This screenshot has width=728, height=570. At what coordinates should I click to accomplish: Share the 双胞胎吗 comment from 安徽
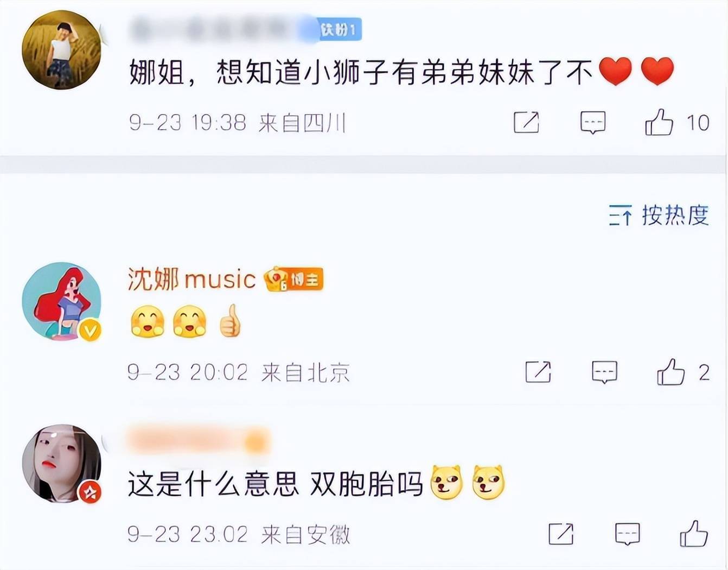pos(561,534)
